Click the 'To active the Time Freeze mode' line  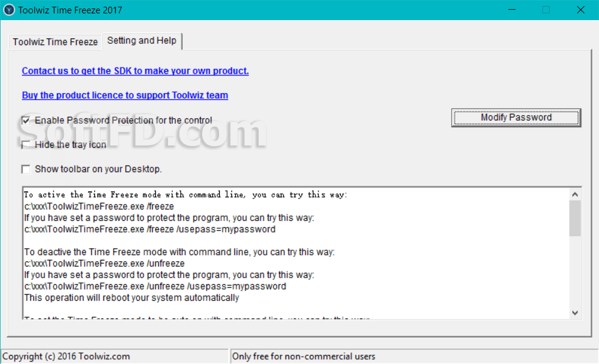[x=185, y=195]
